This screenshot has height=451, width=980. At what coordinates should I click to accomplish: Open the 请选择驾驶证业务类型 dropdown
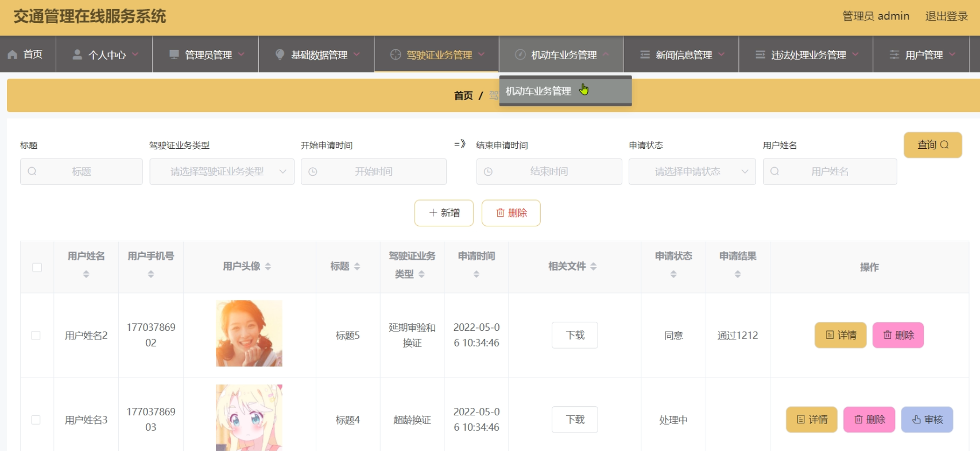pos(222,171)
